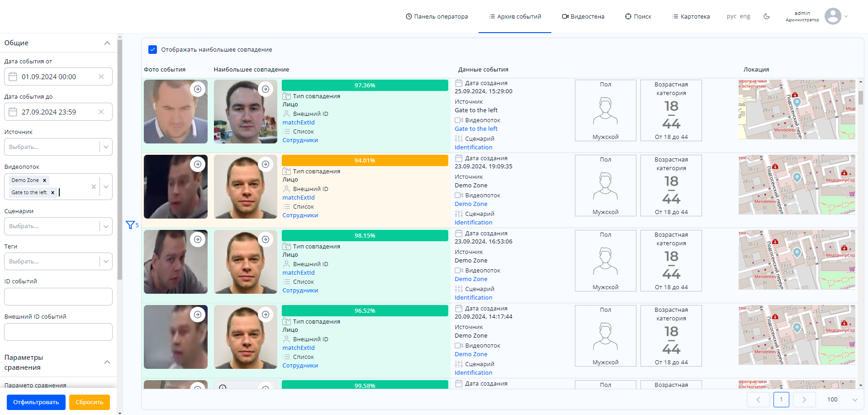Viewport: 868px width, 415px height.
Task: Open event photo arrow icon for 96.52% row
Action: click(198, 315)
